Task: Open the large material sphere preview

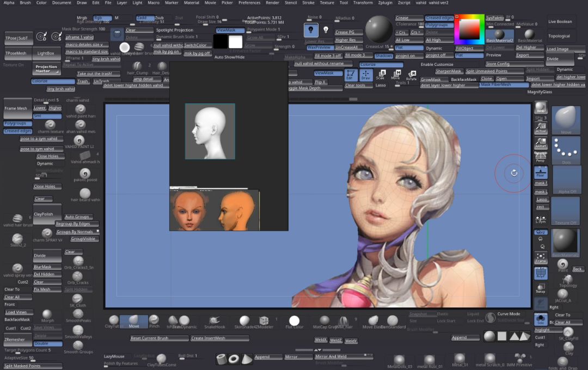Action: tap(379, 29)
